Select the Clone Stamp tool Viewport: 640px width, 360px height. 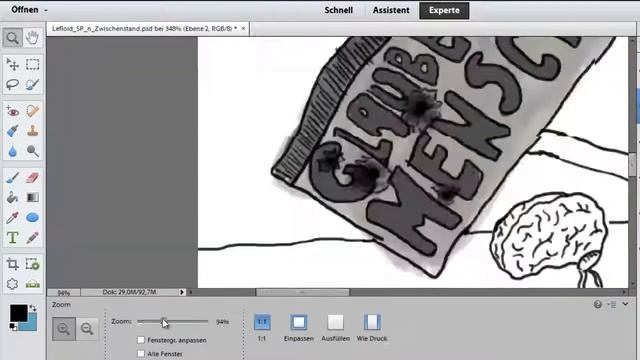click(x=32, y=131)
